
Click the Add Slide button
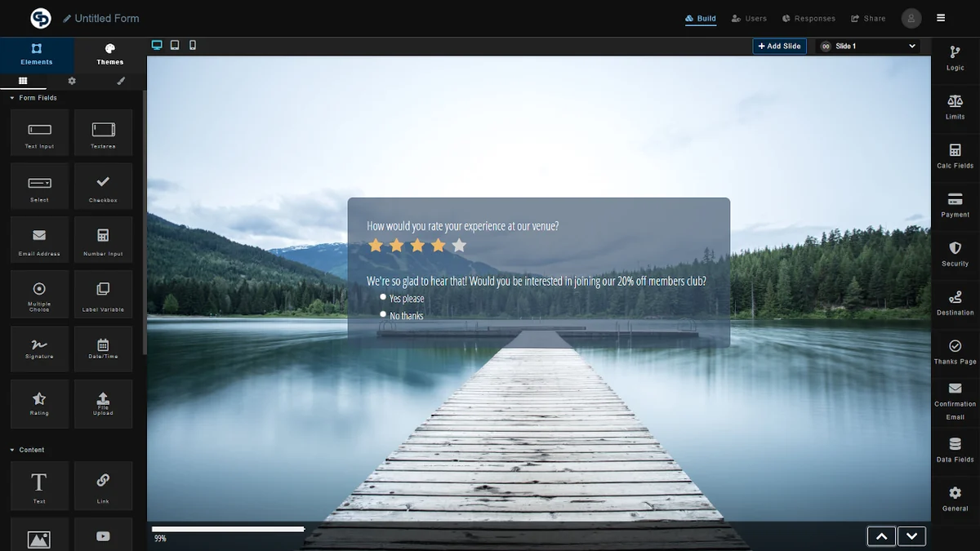pos(779,47)
